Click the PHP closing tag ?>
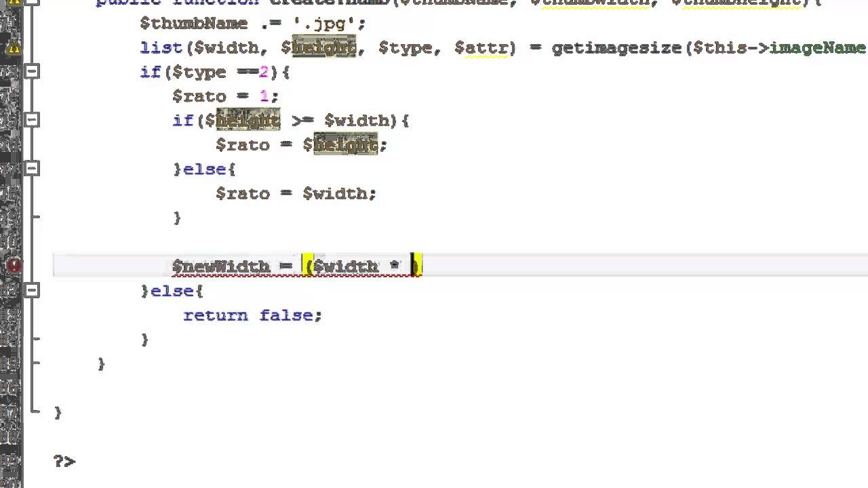This screenshot has width=868, height=488. pyautogui.click(x=64, y=461)
